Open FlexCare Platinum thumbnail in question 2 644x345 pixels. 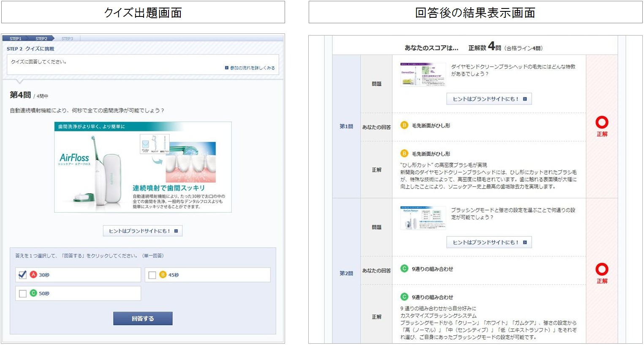(x=423, y=218)
